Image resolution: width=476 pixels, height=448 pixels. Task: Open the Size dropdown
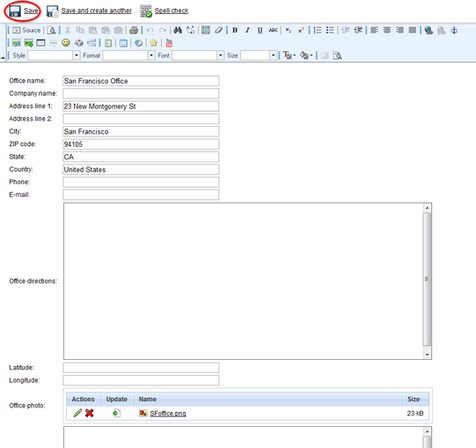[259, 55]
